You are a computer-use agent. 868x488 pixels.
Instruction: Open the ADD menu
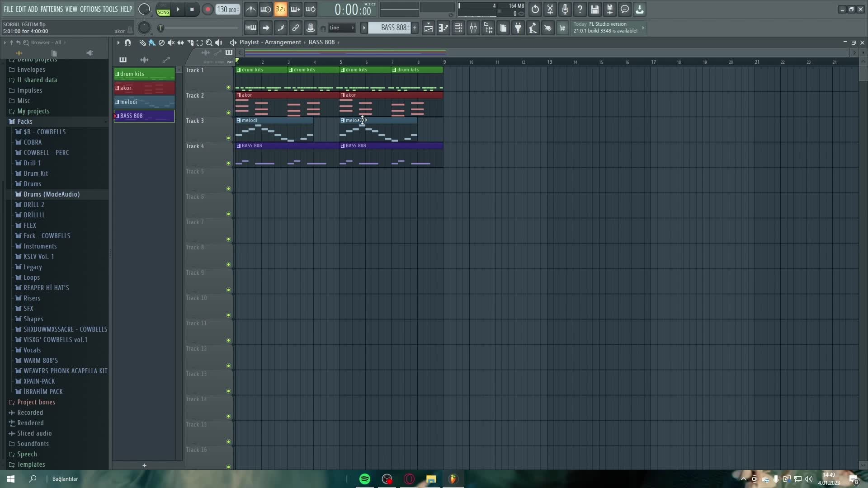click(x=33, y=9)
